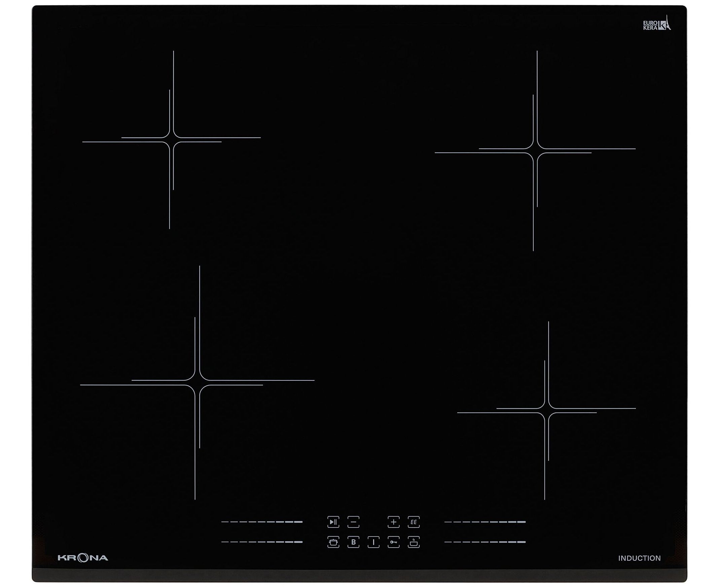719x588 pixels.
Task: Toggle the power on/off key
Action: click(373, 542)
